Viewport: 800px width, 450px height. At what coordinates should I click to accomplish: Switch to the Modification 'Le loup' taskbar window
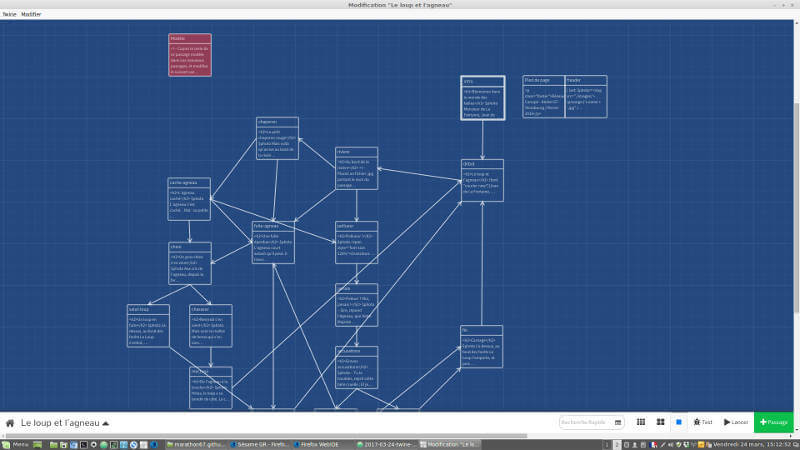[x=449, y=445]
